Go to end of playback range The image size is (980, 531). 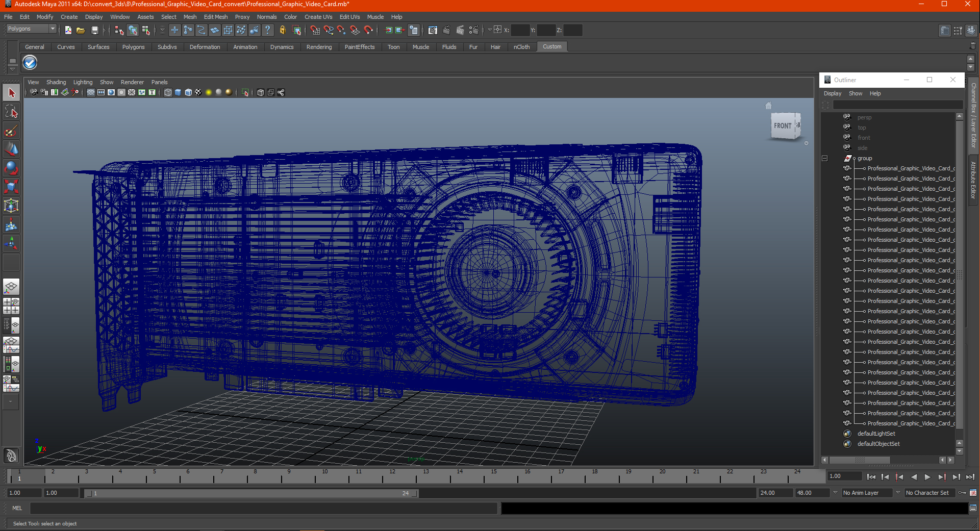(970, 477)
